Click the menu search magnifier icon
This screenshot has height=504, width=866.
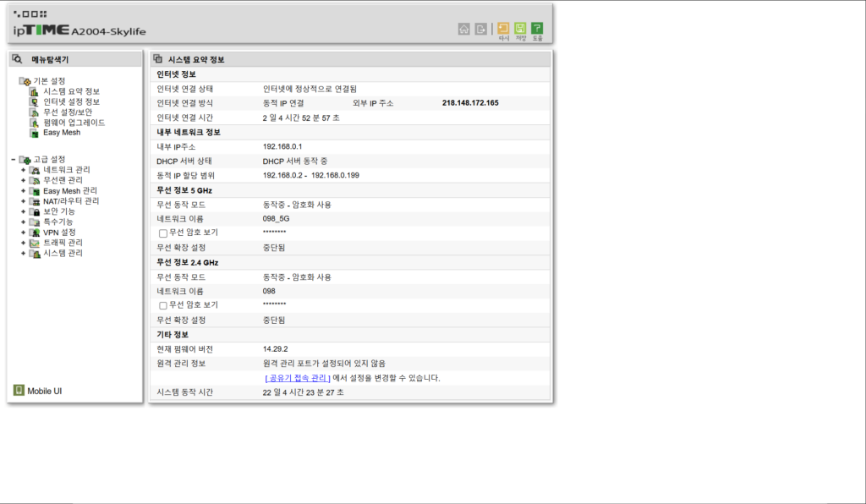pos(17,59)
